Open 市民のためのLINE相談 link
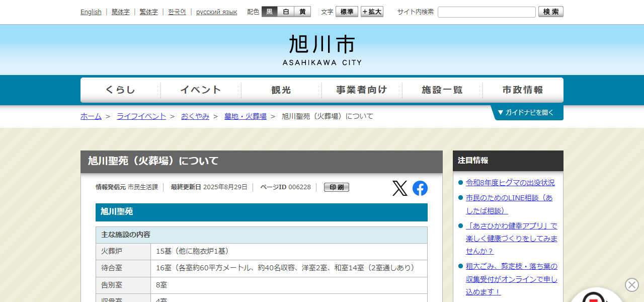The width and height of the screenshot is (644, 302). click(509, 204)
